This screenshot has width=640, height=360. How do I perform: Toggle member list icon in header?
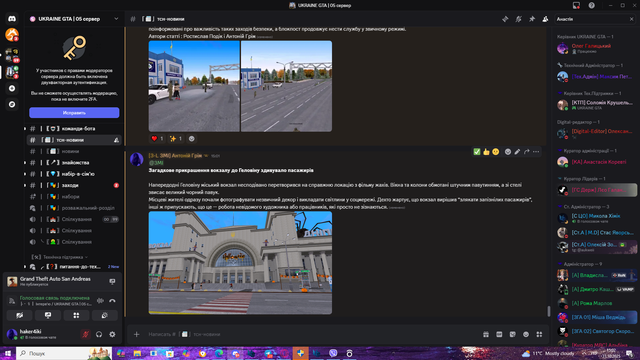tap(545, 19)
